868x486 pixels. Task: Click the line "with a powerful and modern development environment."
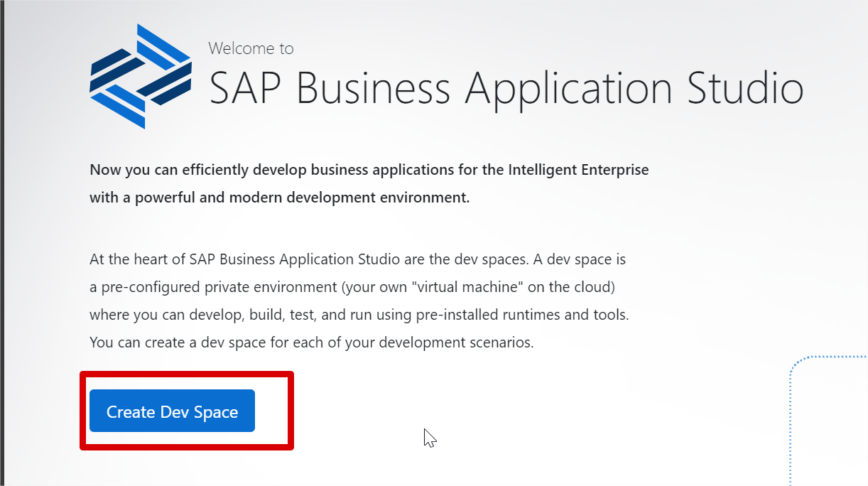pyautogui.click(x=280, y=198)
